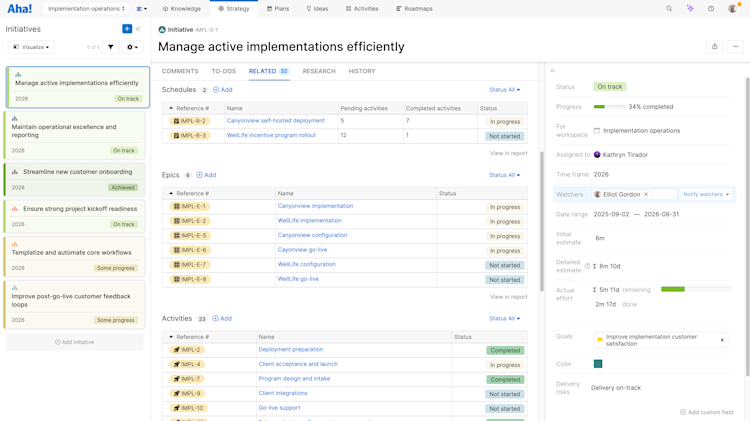Click the IMPL-E-5 reference badge
This screenshot has height=421, width=750.
189,235
